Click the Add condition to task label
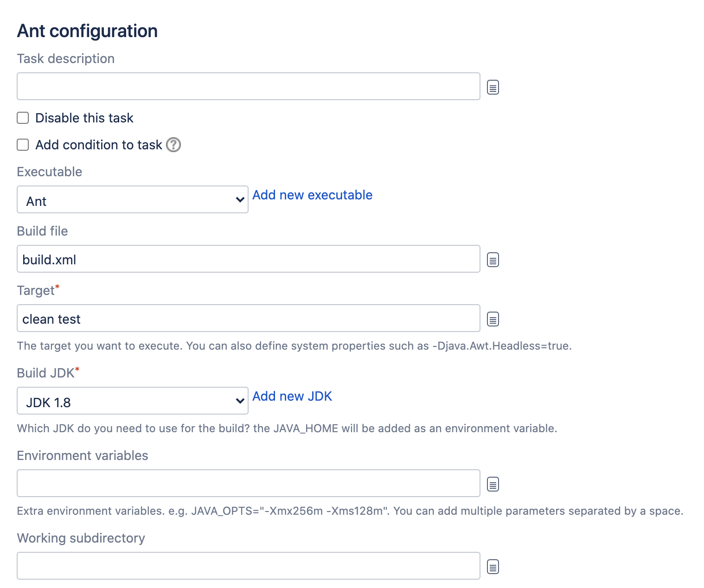Screen dimensions: 704x588 click(x=99, y=145)
